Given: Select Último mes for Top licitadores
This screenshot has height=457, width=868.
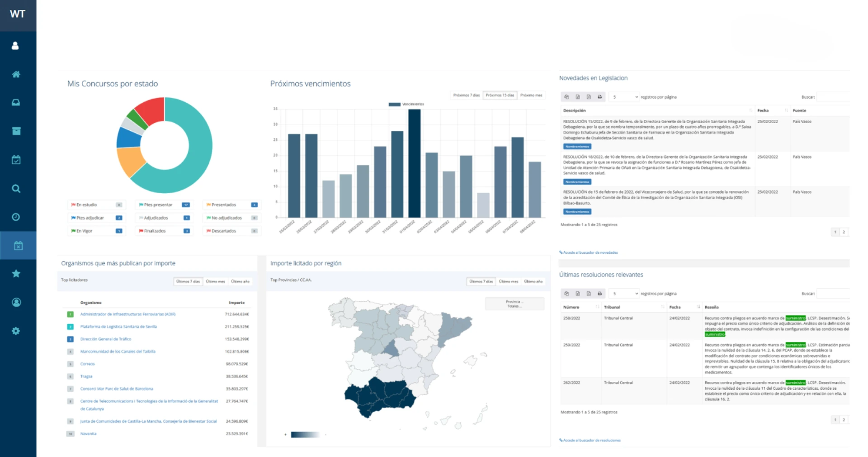Looking at the screenshot, I should coord(215,281).
